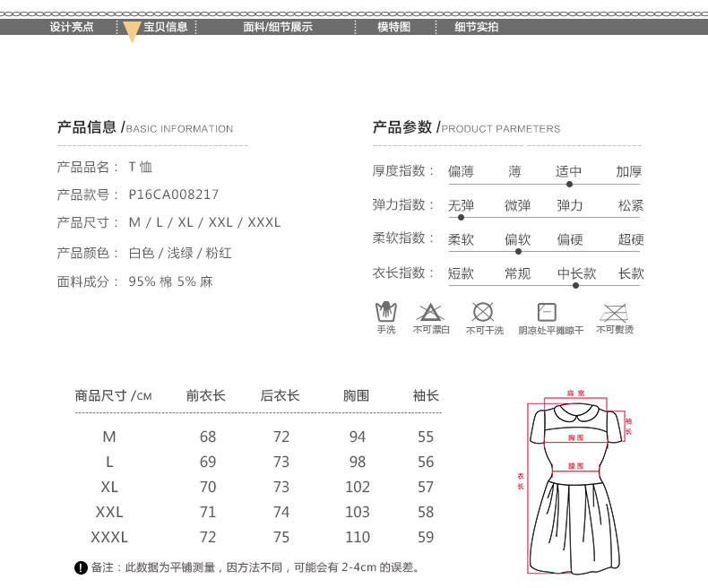Click the 后衣长 column header
Screen dimensions: 708x588
280,395
